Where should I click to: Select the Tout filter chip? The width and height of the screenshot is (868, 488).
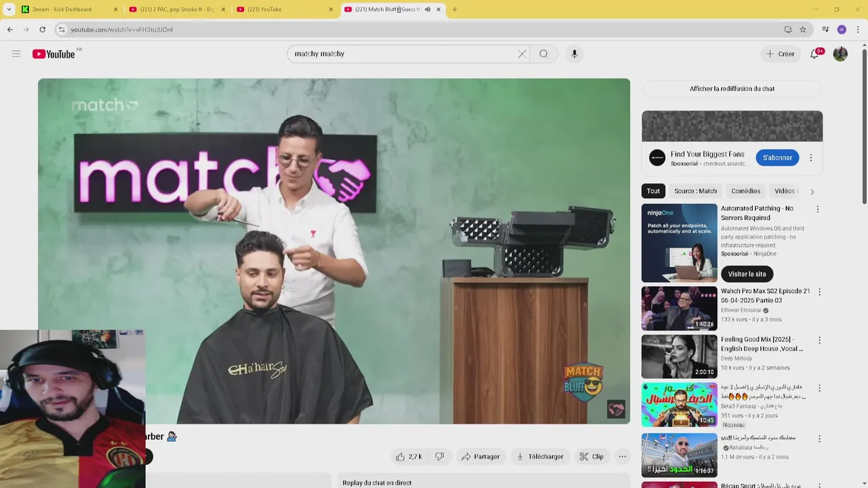coord(653,191)
